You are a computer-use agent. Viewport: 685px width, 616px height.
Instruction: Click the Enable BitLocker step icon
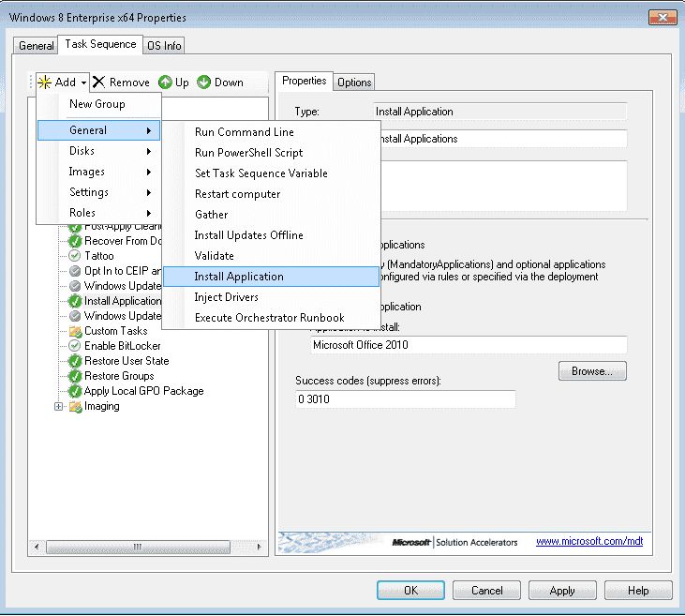click(75, 346)
